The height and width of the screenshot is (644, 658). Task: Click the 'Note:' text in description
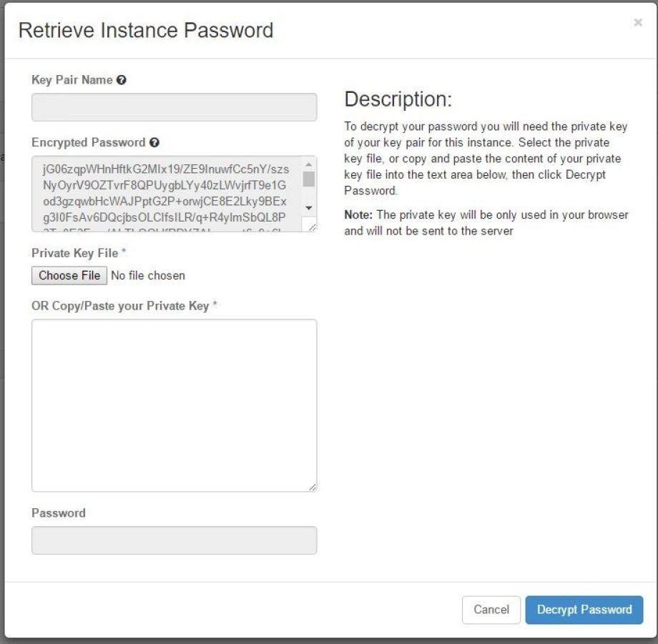pyautogui.click(x=358, y=214)
